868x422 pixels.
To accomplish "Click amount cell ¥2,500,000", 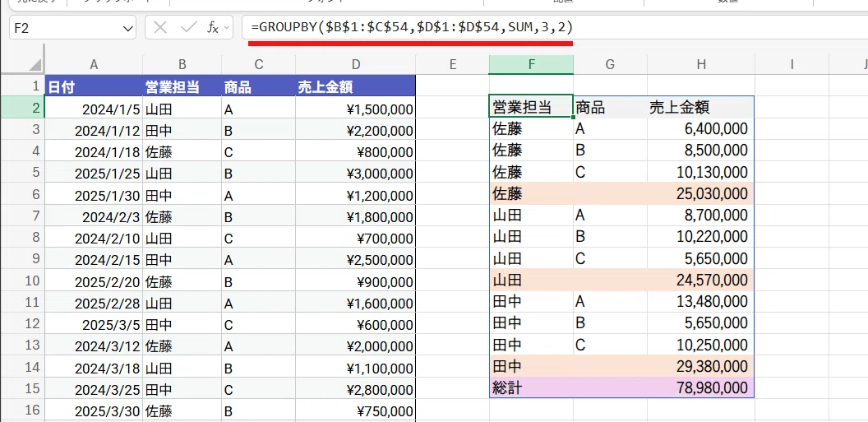I will 355,259.
